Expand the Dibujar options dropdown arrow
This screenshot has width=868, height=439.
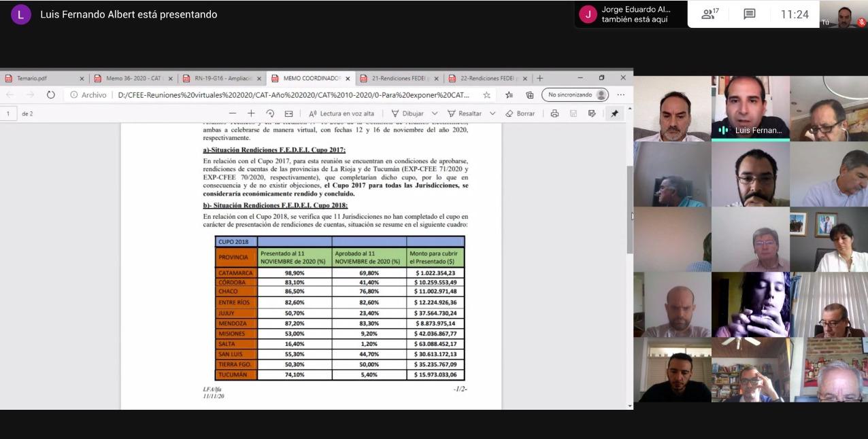(435, 113)
